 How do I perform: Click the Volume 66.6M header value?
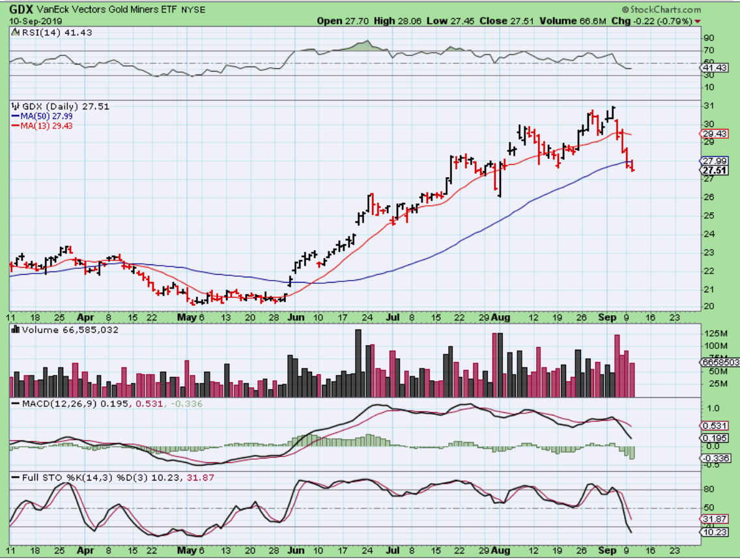coord(573,21)
